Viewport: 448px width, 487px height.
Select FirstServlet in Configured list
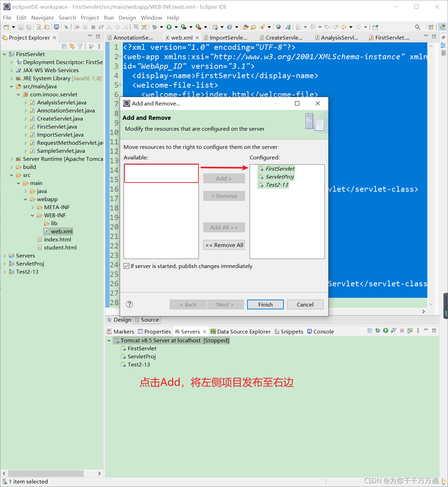point(276,169)
